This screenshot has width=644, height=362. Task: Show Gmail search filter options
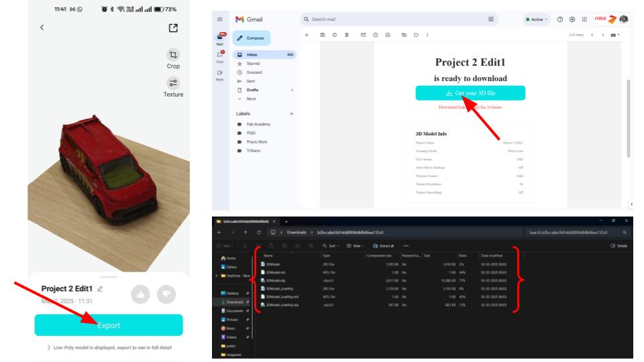[491, 19]
